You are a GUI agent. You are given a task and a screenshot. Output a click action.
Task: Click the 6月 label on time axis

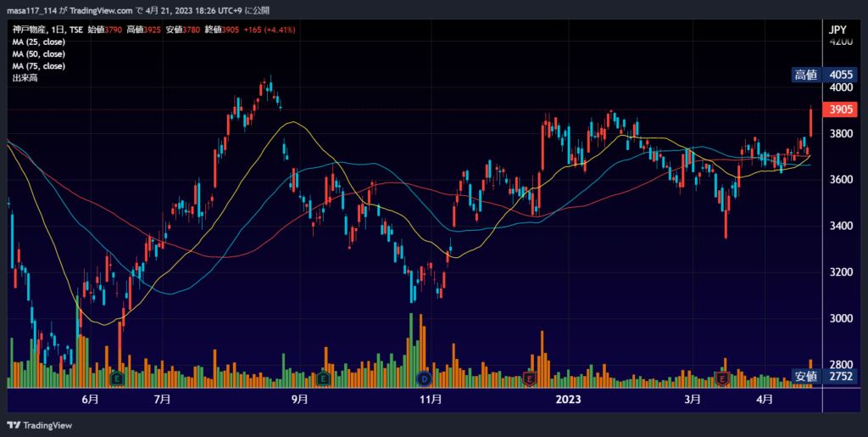[x=90, y=400]
